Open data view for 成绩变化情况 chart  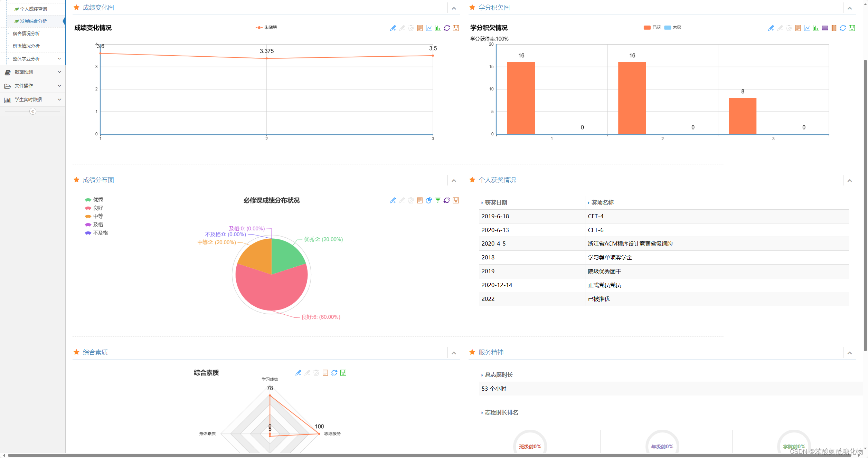point(420,28)
